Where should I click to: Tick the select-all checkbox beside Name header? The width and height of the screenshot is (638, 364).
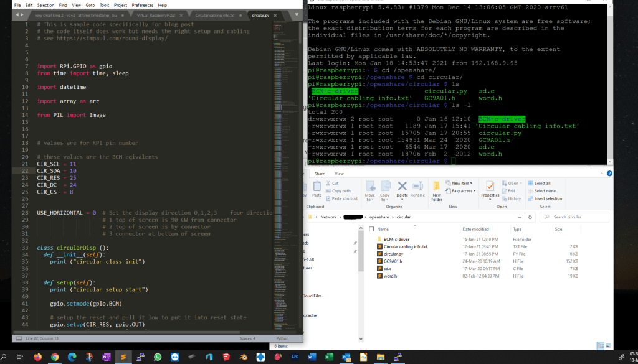coord(370,229)
